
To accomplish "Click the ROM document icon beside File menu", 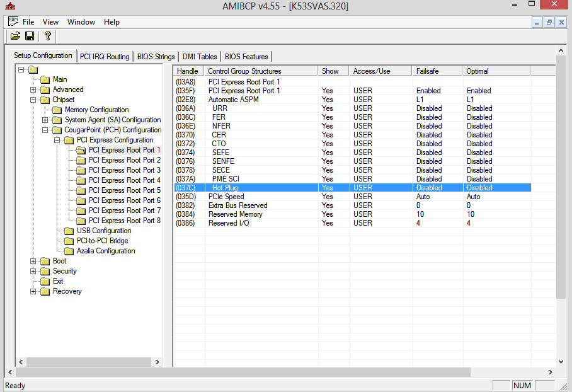I will (13, 21).
